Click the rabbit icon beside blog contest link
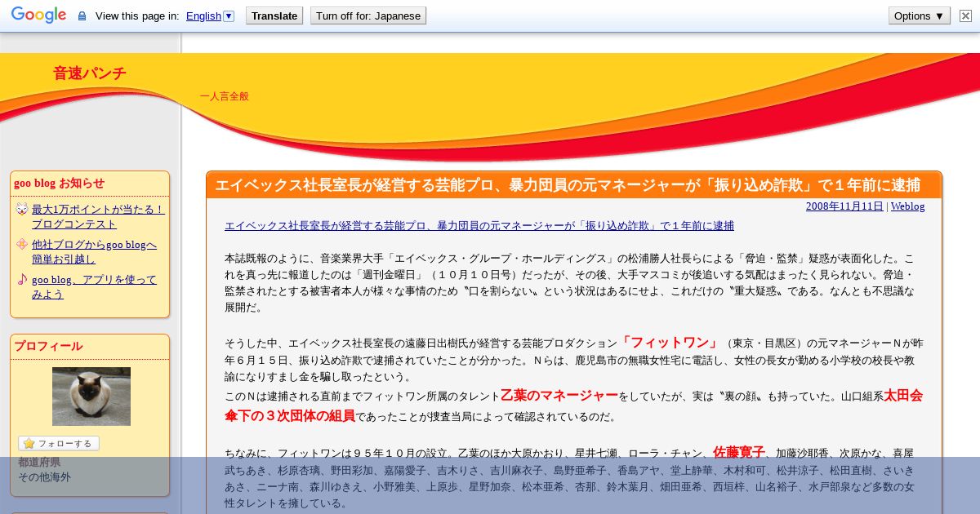The image size is (980, 514). [22, 209]
